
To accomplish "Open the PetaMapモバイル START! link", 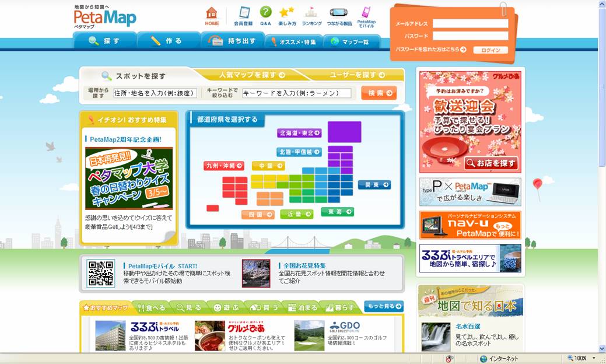I will coord(162,266).
